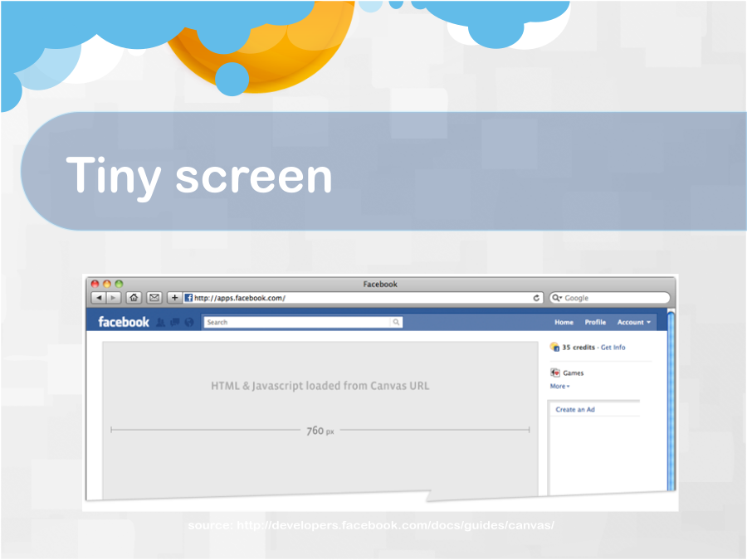Viewport: 747px width, 560px height.
Task: Click the Facebook logo
Action: [124, 322]
